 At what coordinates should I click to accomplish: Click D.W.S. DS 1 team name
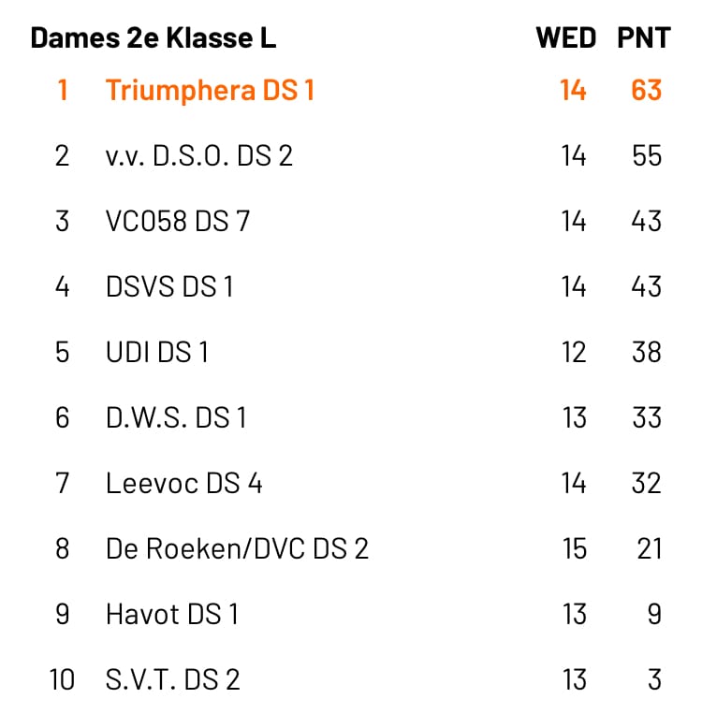pyautogui.click(x=176, y=417)
